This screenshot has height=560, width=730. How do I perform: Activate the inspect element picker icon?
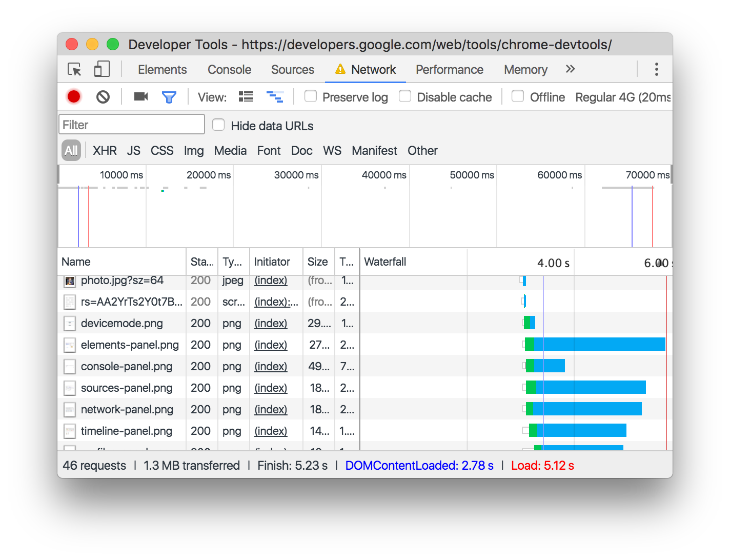74,69
